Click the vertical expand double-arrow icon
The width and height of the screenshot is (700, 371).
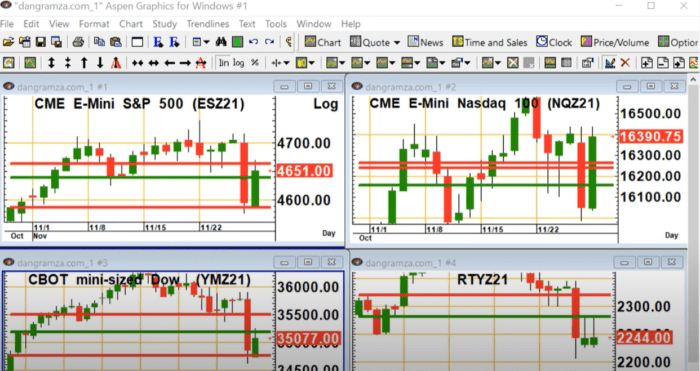51,63
